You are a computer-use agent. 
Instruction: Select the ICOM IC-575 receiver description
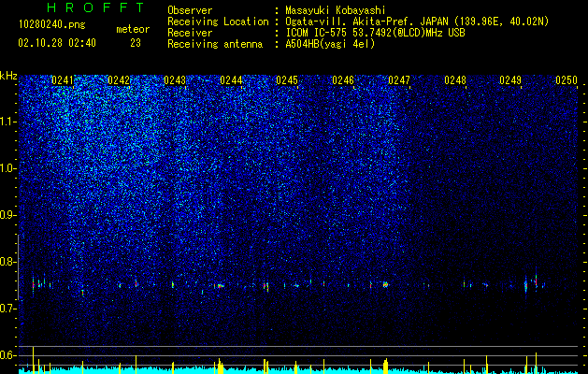tap(375, 33)
